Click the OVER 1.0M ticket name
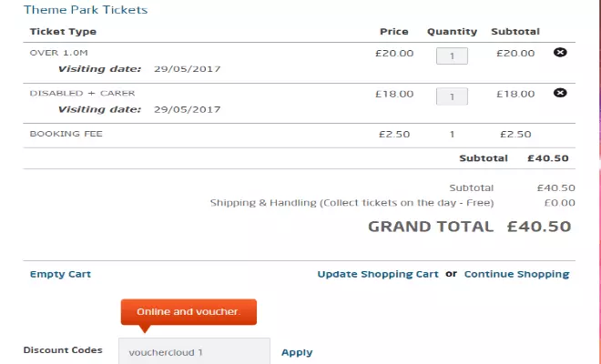 (56, 53)
